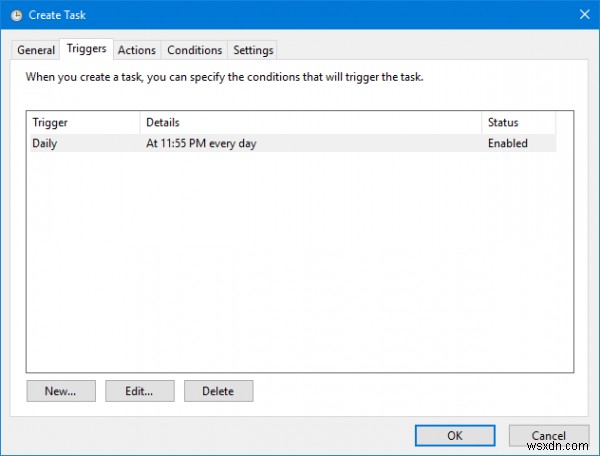Close the Create Task dialog
This screenshot has width=600, height=456.
coord(583,14)
